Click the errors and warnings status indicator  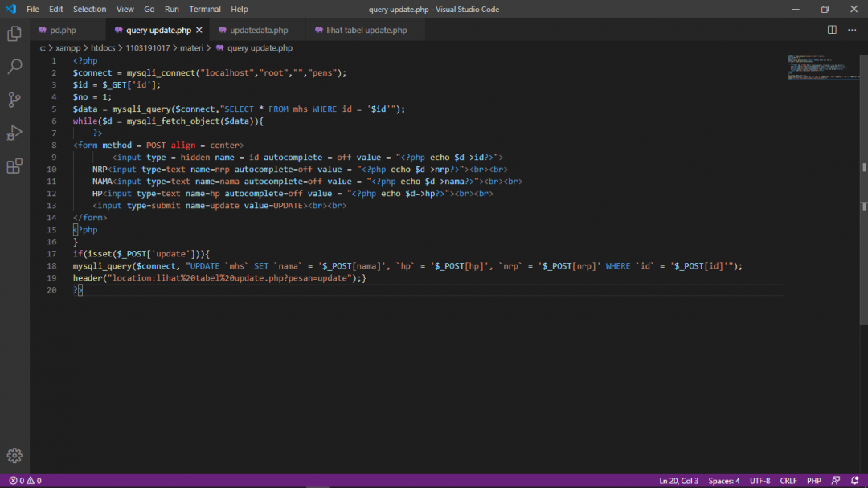coord(25,481)
